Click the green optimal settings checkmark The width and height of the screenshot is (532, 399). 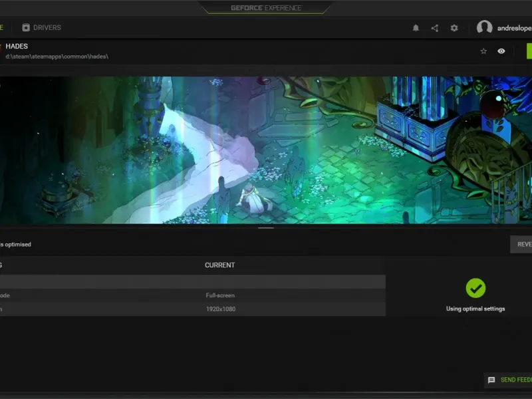475,288
